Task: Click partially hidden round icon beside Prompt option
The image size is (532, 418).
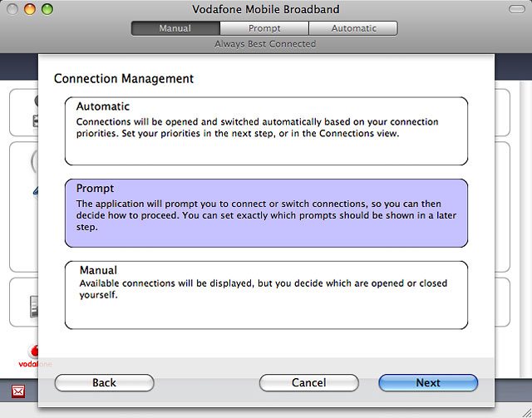Action: [x=33, y=165]
